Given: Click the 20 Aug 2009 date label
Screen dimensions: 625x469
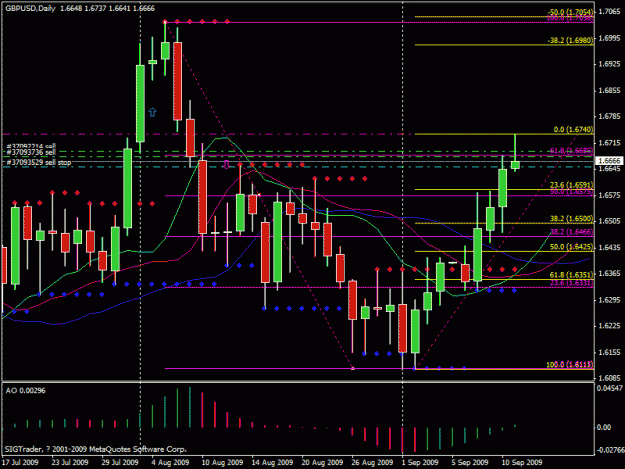Looking at the screenshot, I should coord(322,462).
